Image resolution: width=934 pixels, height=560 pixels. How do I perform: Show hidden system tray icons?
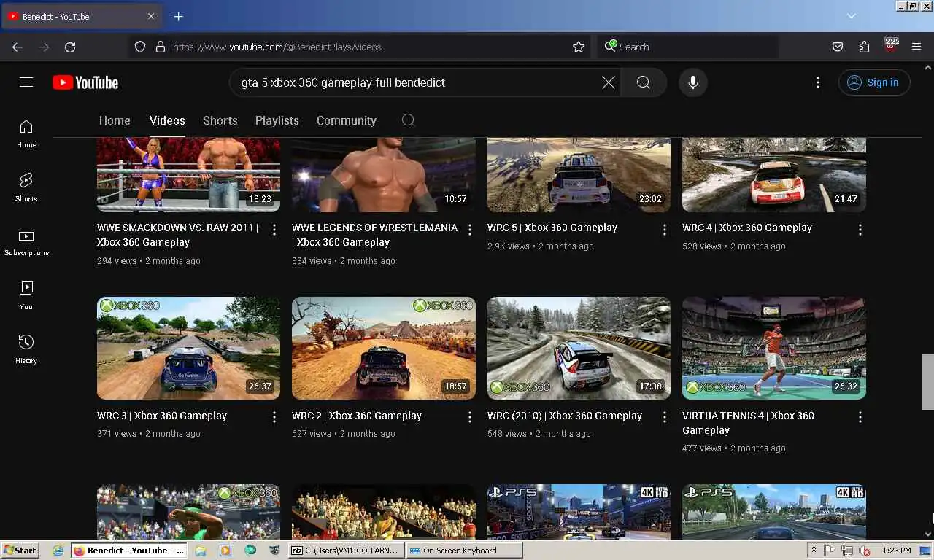tap(814, 551)
